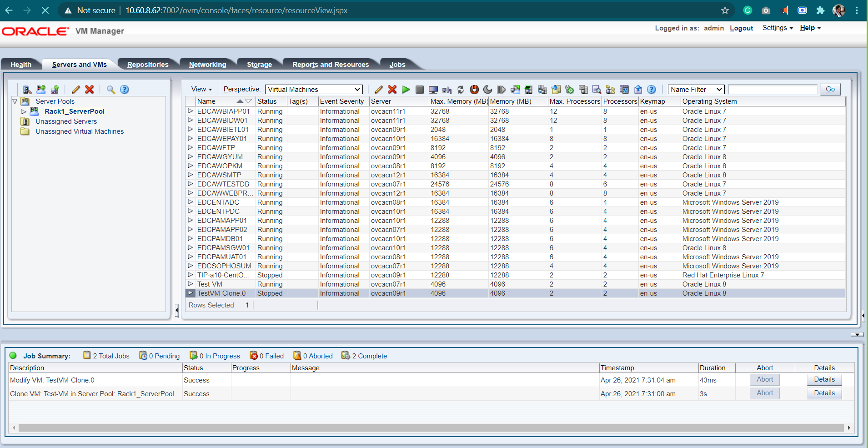Open the Networking tab
The width and height of the screenshot is (868, 448).
coord(207,65)
